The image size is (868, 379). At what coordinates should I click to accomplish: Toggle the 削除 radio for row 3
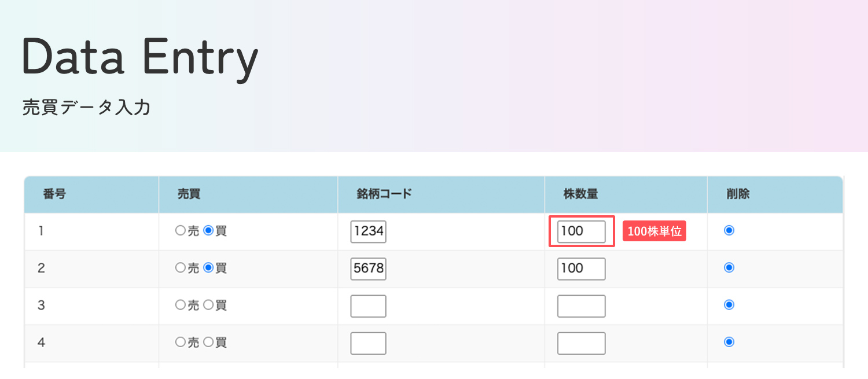(729, 305)
